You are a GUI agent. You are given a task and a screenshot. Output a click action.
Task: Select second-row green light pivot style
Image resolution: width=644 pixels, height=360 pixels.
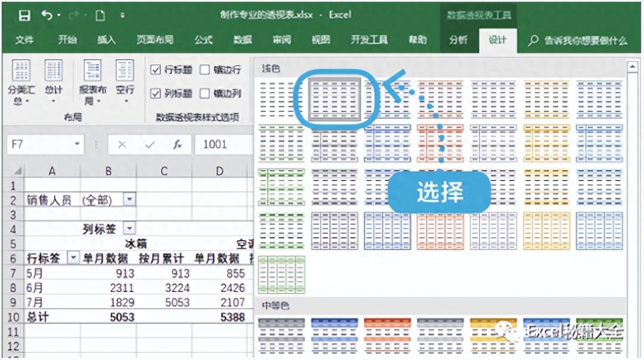(282, 144)
